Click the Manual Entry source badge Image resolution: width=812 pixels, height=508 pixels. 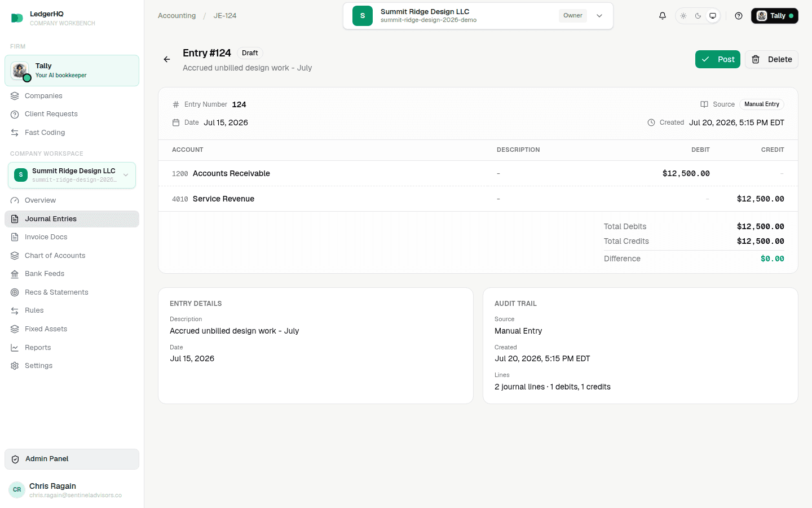762,104
